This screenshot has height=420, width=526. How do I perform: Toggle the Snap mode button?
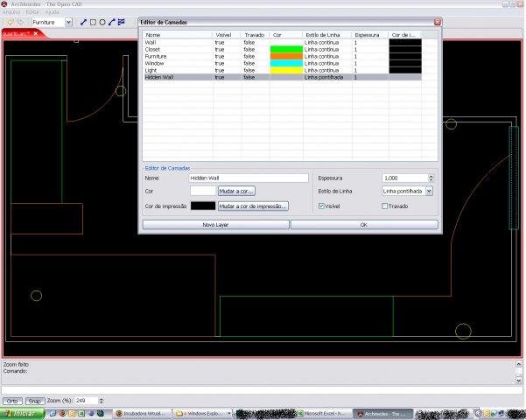pyautogui.click(x=34, y=400)
